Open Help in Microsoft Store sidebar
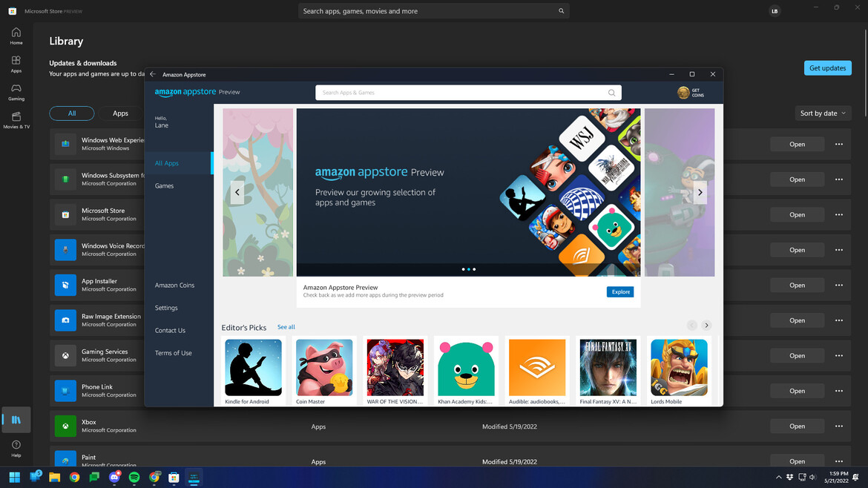Image resolution: width=868 pixels, height=488 pixels. pos(16,449)
